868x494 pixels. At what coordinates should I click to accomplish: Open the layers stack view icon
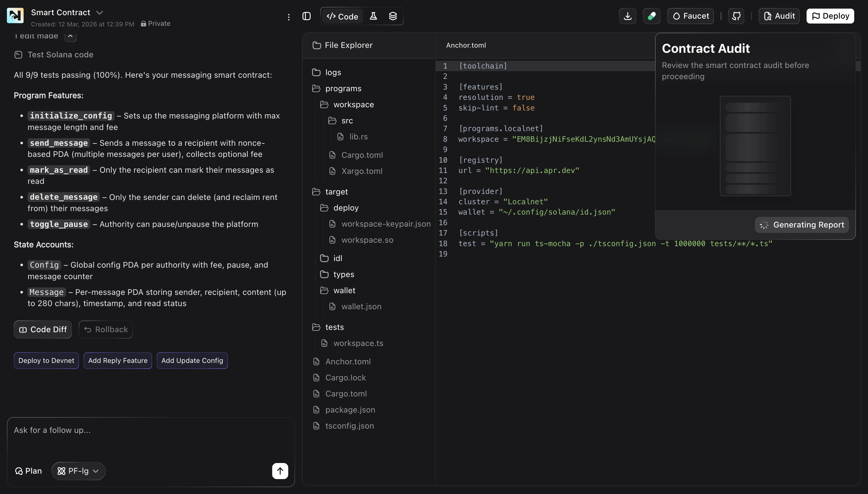393,16
